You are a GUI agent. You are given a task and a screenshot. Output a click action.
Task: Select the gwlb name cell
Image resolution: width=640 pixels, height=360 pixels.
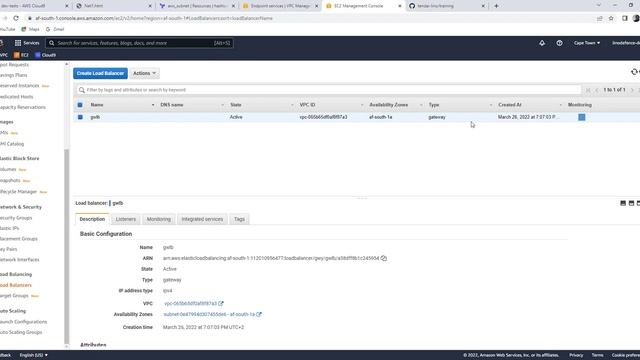pyautogui.click(x=95, y=117)
